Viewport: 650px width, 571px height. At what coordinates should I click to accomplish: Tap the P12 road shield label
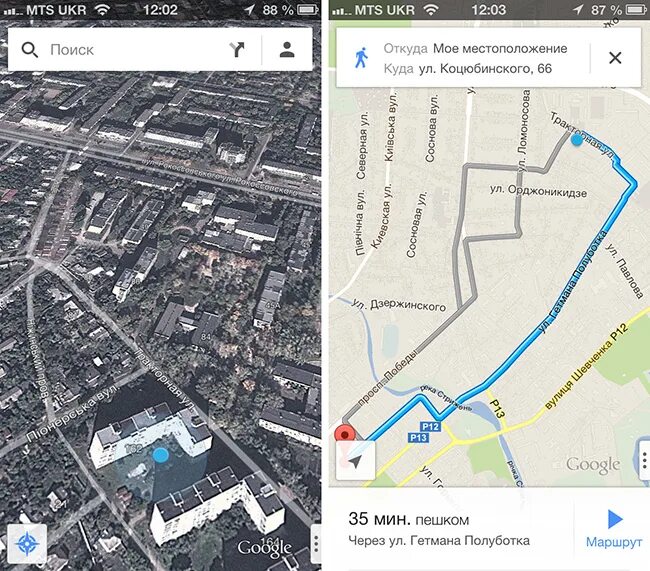430,426
